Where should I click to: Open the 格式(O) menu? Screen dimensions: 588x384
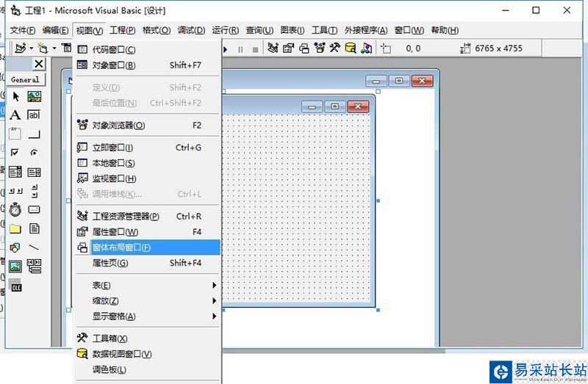point(157,30)
